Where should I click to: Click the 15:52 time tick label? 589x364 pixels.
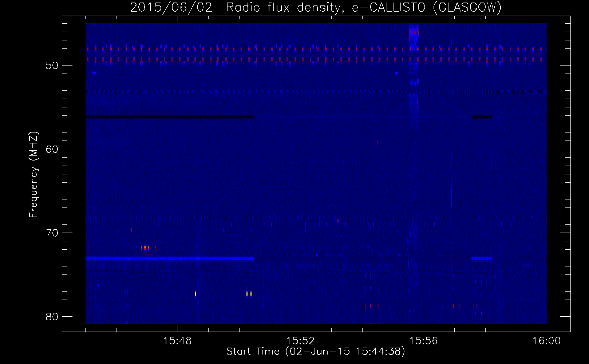click(x=300, y=341)
